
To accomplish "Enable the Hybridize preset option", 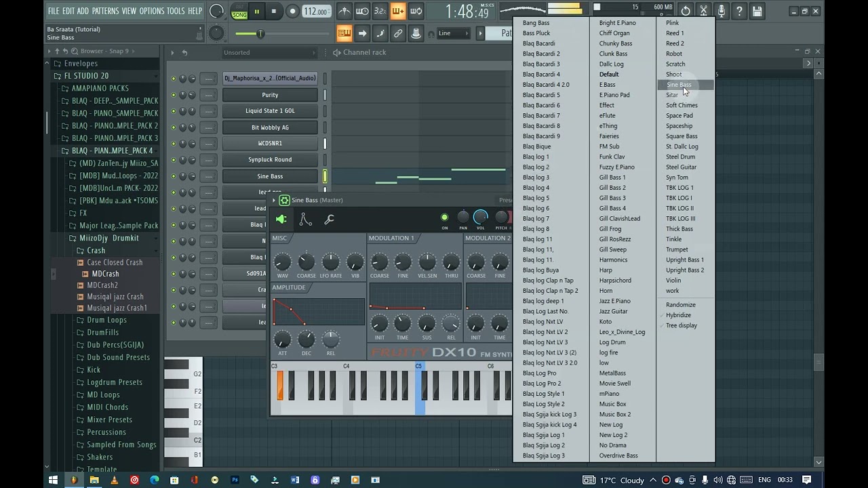I will 678,315.
